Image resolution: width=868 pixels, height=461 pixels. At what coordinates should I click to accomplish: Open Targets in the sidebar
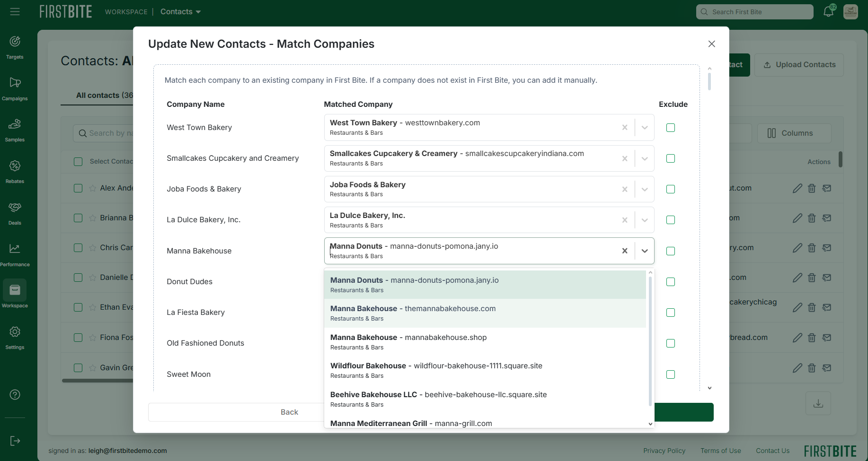pos(15,48)
